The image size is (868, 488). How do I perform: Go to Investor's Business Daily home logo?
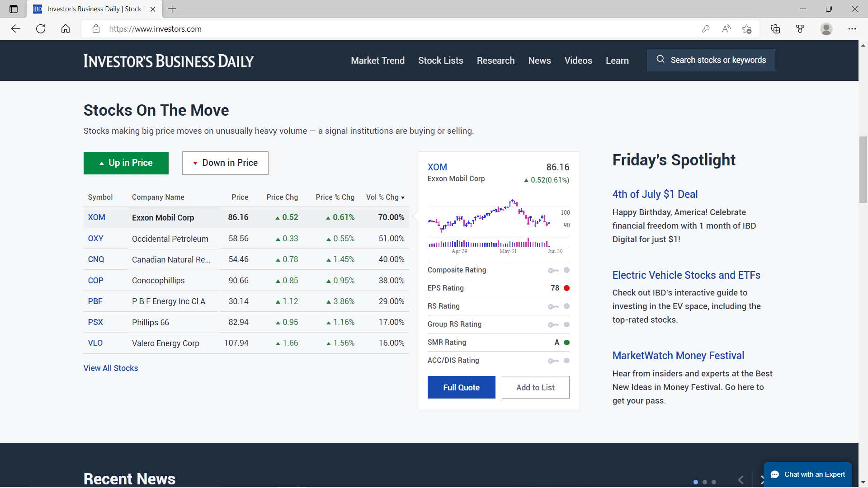[x=169, y=61]
